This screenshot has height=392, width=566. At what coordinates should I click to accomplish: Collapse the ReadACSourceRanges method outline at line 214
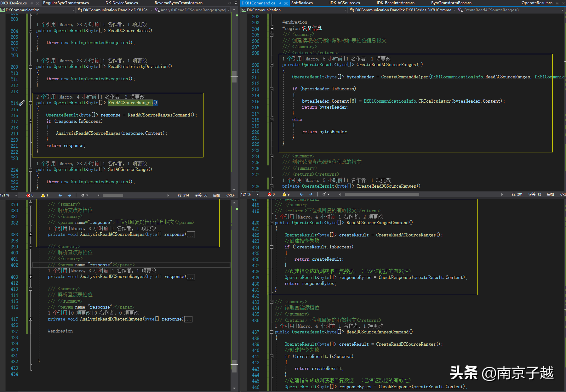(x=31, y=103)
